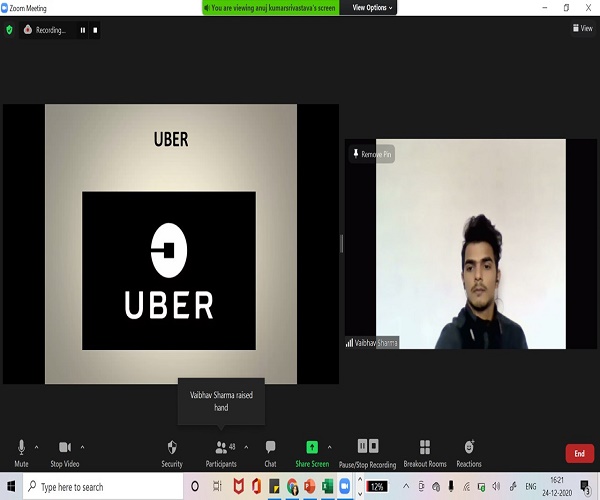600x500 pixels.
Task: Open the network Wi-Fi tray icon
Action: coord(466,487)
